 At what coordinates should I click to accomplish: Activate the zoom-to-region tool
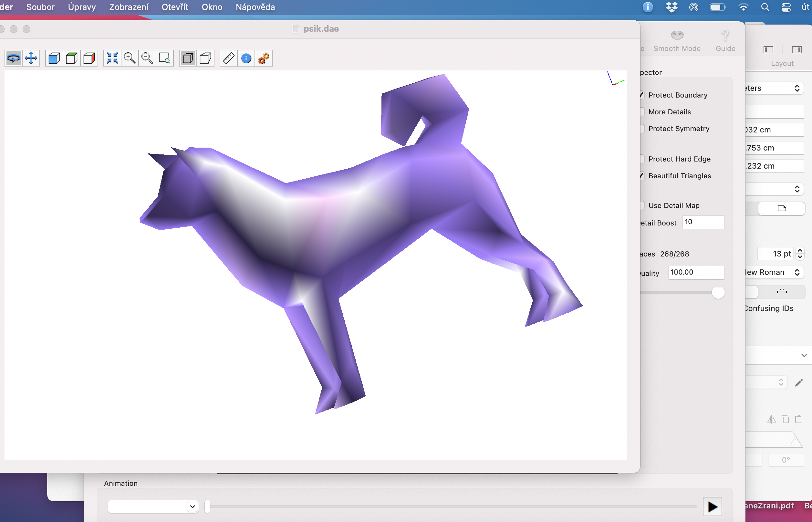tap(165, 58)
